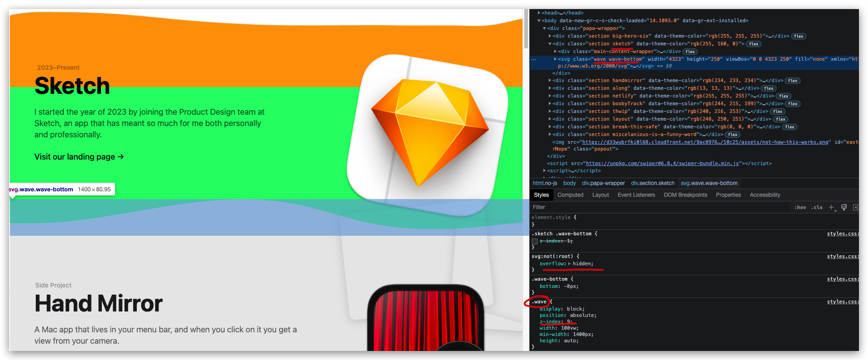The image size is (868, 360).
Task: Select svg.wave.wave-bottom in the breadcrumb
Action: tap(709, 183)
